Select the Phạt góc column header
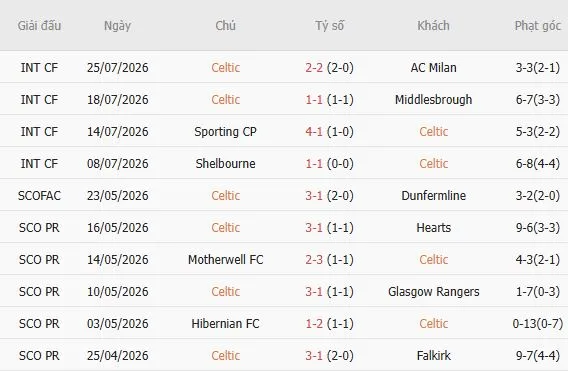The width and height of the screenshot is (568, 371). point(538,26)
